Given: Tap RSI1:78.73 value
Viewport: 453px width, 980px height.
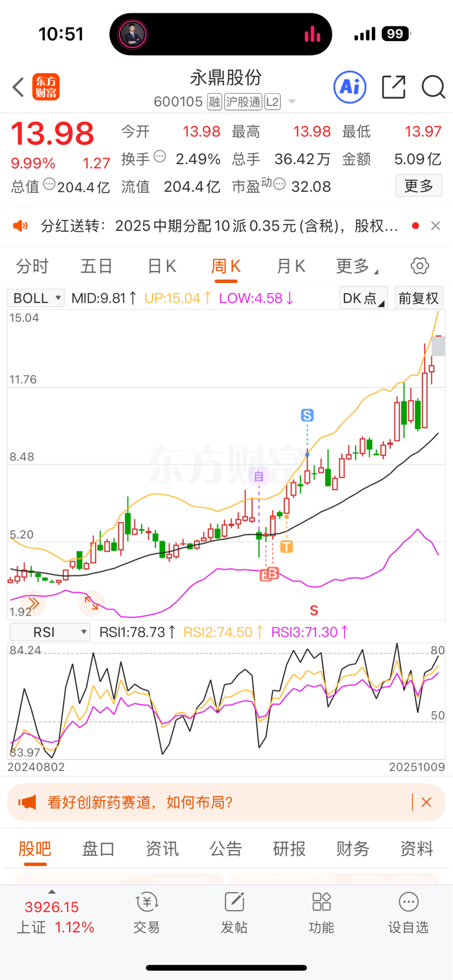Looking at the screenshot, I should [137, 632].
